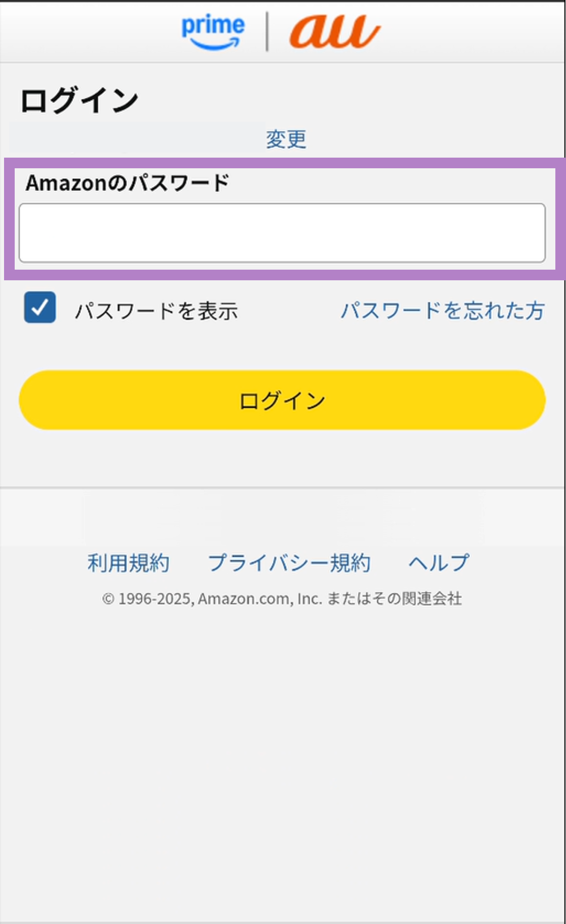Click the 変更 link to change account
Viewport: 566px width, 924px height.
(x=286, y=139)
